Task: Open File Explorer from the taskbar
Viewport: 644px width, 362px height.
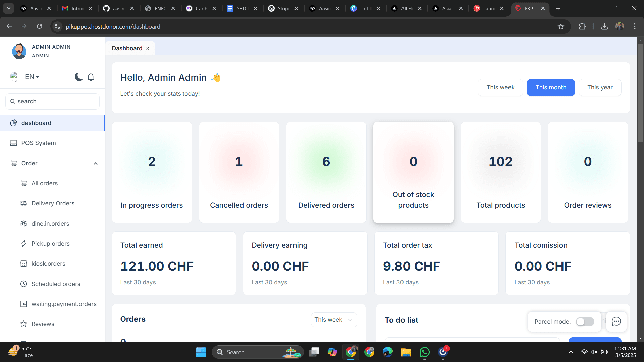Action: pyautogui.click(x=406, y=352)
